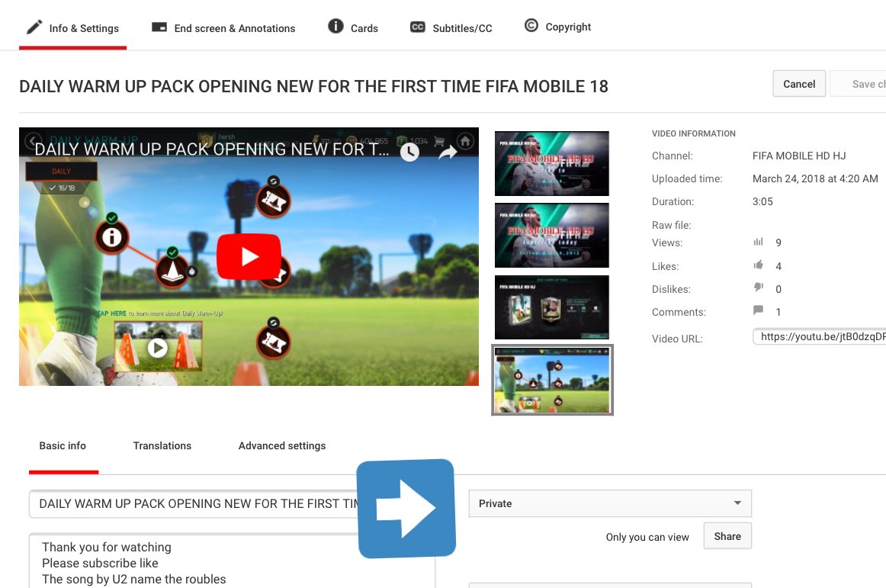Click the thumbs up likes icon

[759, 265]
